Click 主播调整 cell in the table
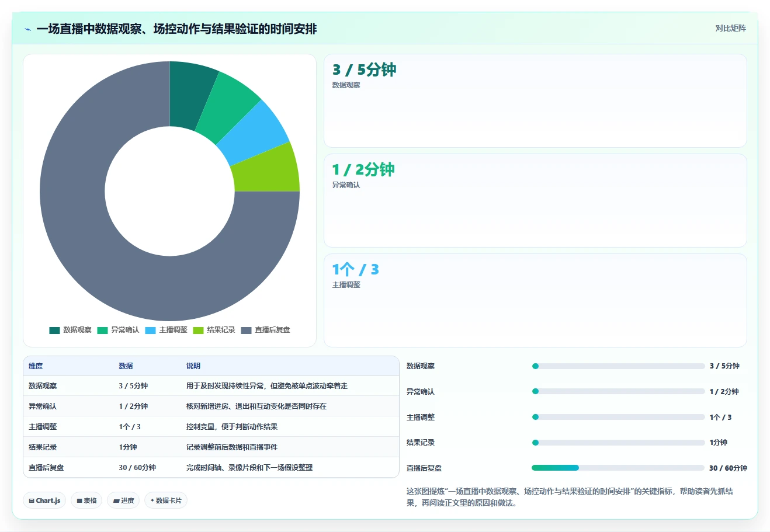This screenshot has height=532, width=770. click(43, 427)
